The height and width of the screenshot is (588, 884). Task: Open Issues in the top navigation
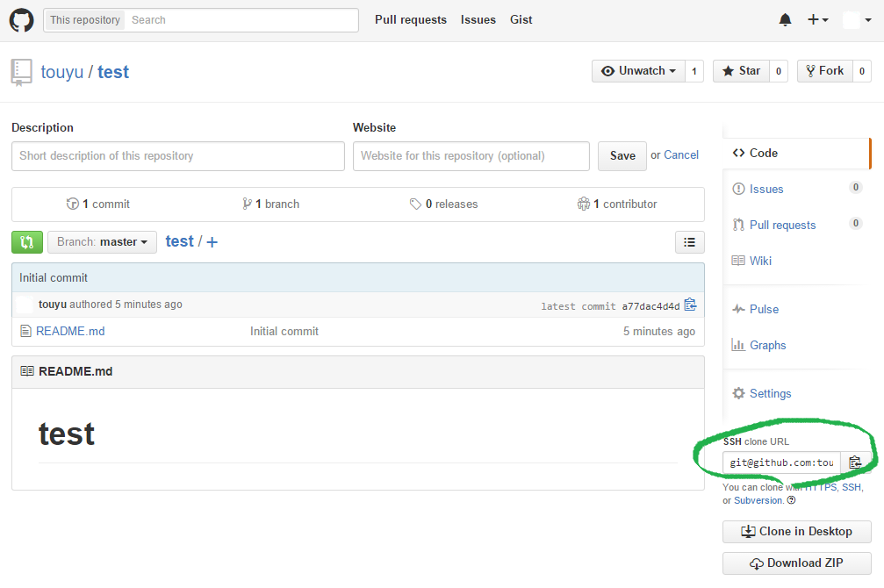coord(478,19)
